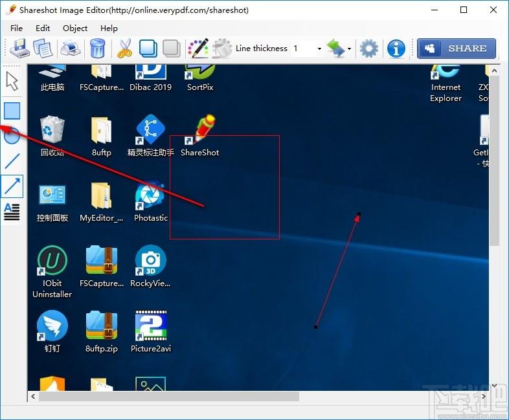Expand the green arrows dropdown arrow
This screenshot has height=420, width=509.
coord(349,49)
